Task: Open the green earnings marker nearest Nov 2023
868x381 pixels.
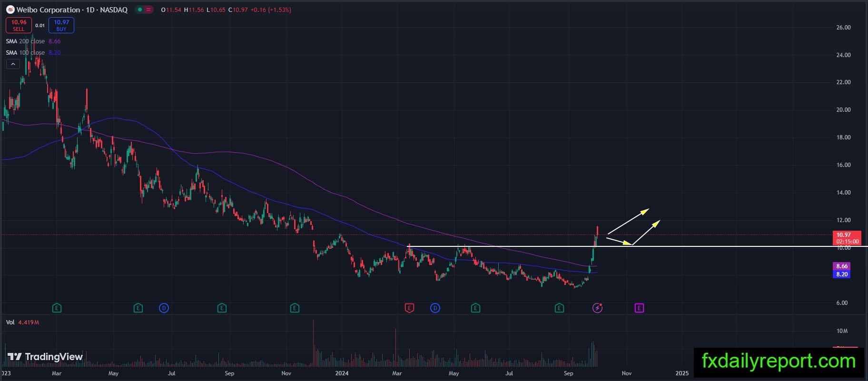Action: (x=295, y=308)
